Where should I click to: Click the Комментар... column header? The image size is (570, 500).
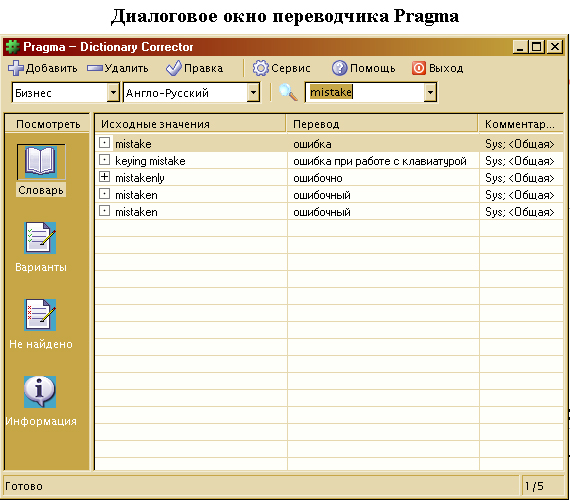[521, 124]
